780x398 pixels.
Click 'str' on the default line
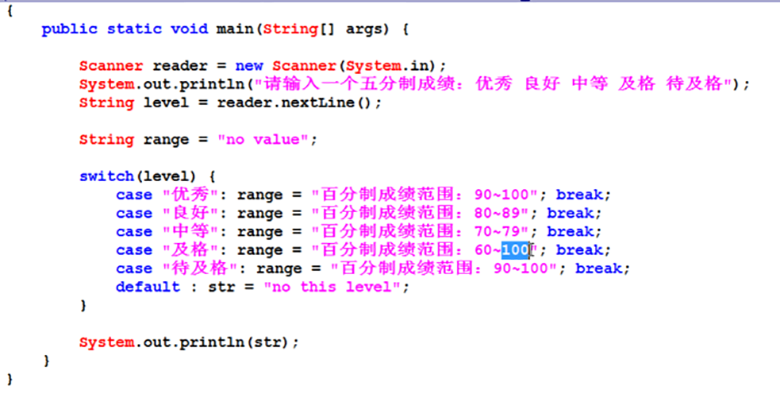pos(221,288)
